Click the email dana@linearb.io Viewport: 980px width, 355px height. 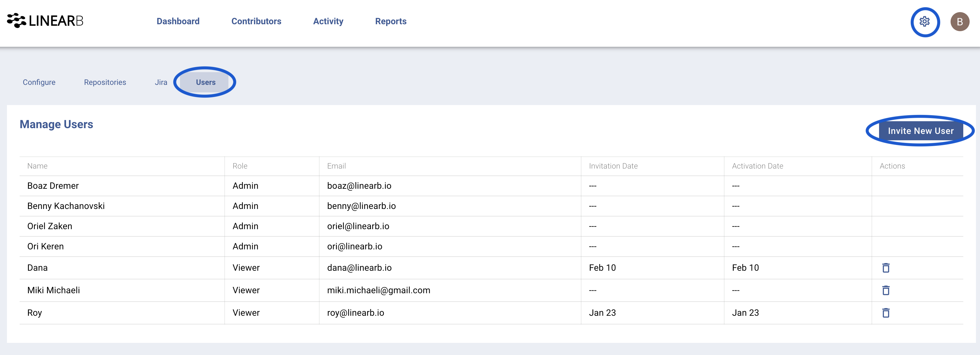tap(359, 268)
